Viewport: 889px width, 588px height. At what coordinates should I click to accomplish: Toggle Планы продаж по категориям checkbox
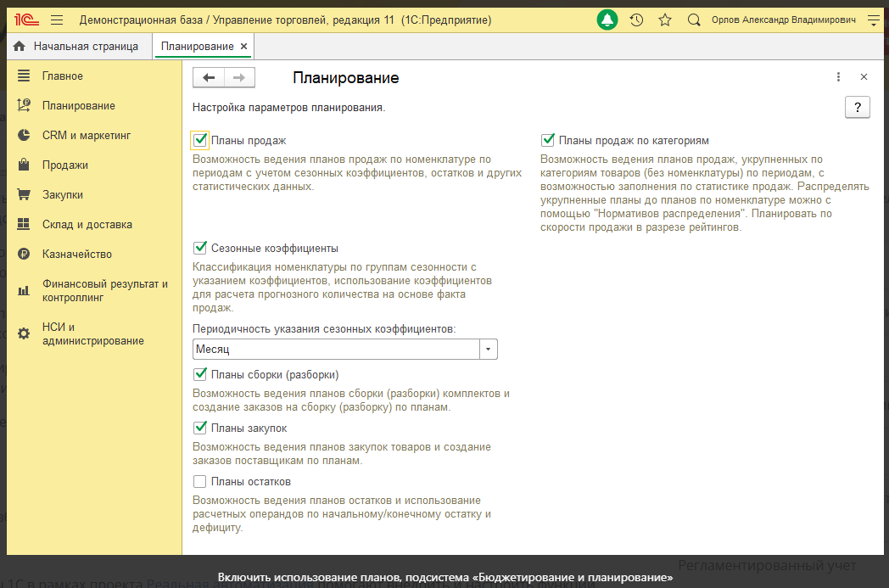(548, 140)
